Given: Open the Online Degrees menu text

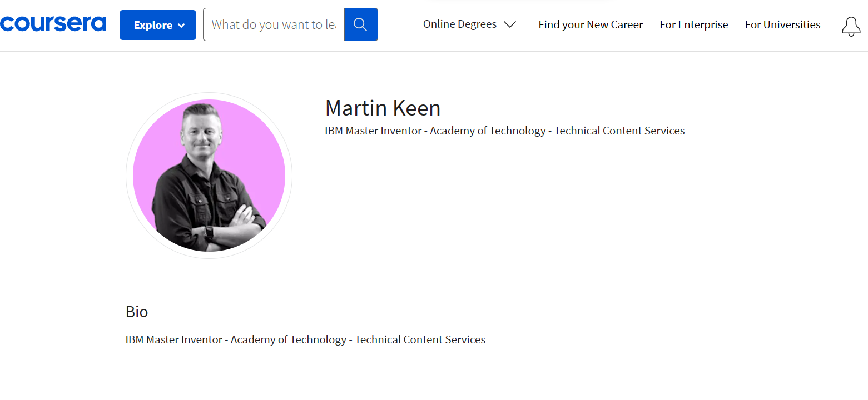Looking at the screenshot, I should pos(460,24).
